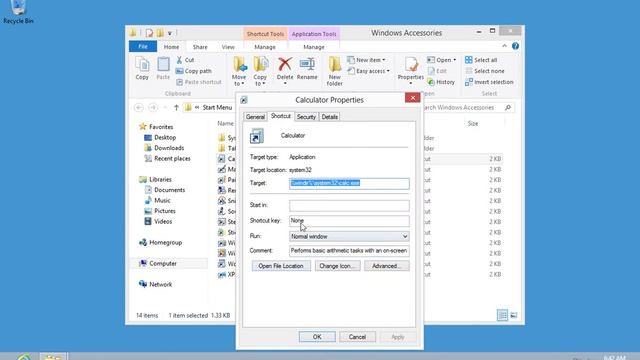Collapse the Explorer ribbon
This screenshot has width=640, height=360.
(504, 46)
